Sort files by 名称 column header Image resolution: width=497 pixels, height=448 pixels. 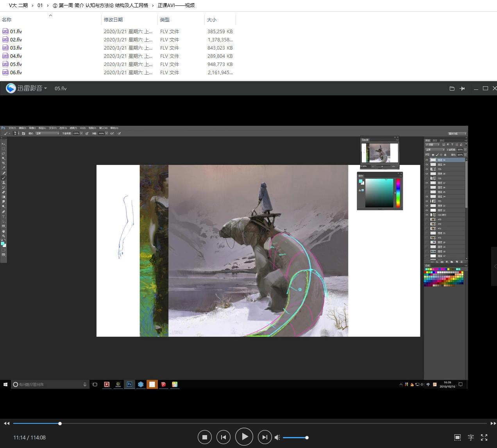click(7, 20)
